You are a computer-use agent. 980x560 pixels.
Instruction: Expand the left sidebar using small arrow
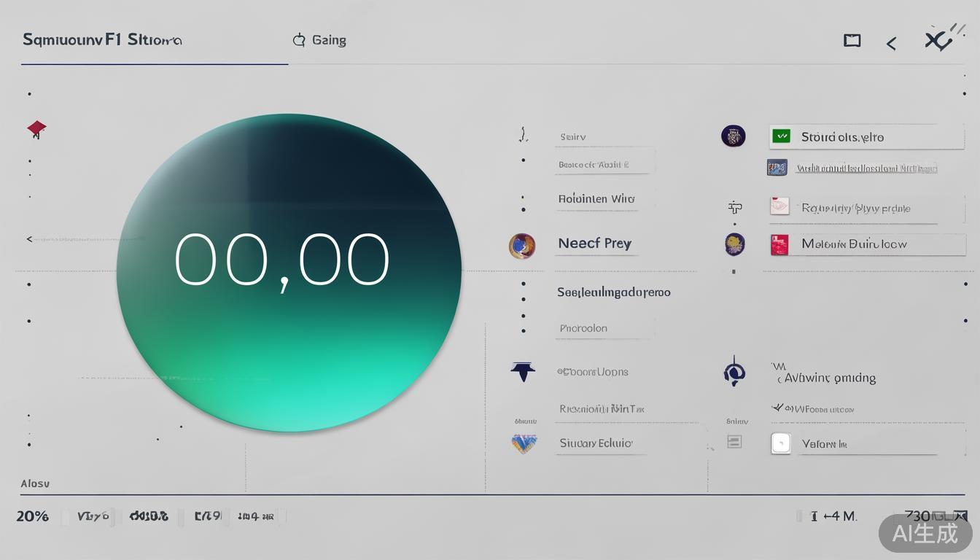point(29,239)
